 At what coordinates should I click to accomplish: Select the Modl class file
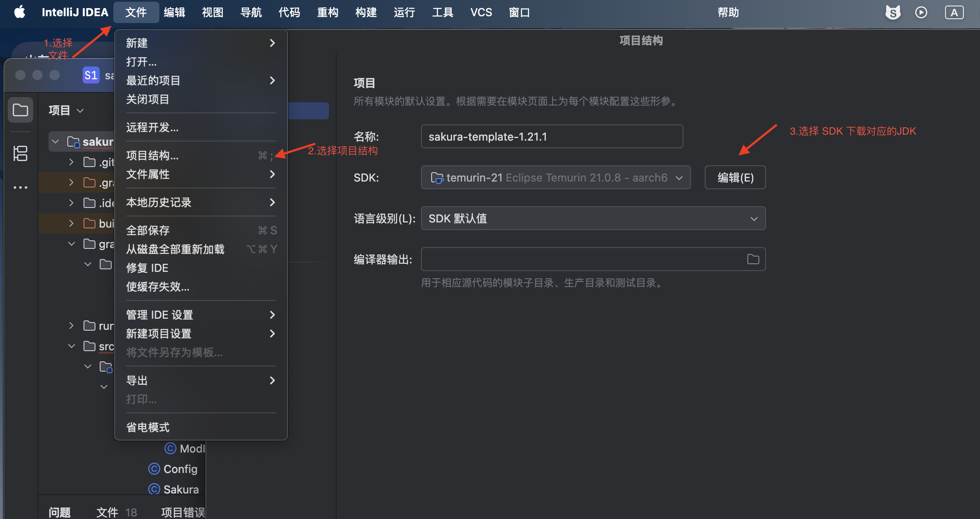click(184, 449)
